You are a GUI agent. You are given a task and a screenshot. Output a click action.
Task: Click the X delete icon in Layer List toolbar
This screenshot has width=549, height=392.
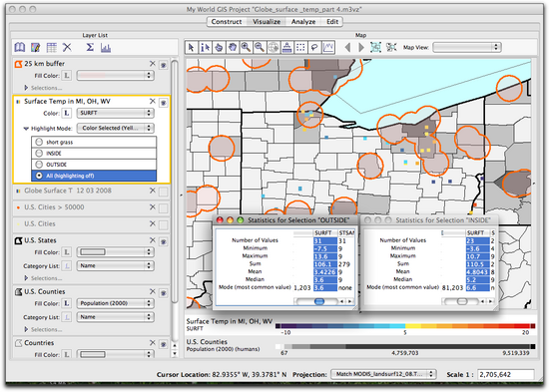coord(67,47)
